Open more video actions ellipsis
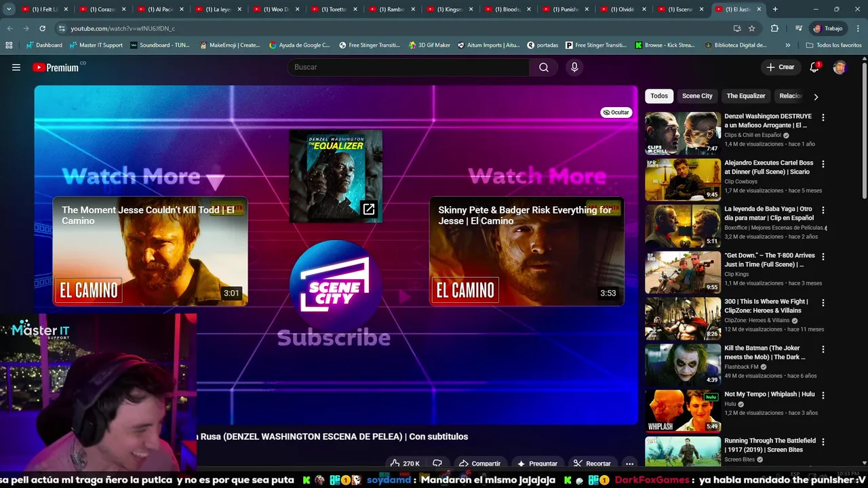Viewport: 868px width, 488px height. tap(630, 464)
